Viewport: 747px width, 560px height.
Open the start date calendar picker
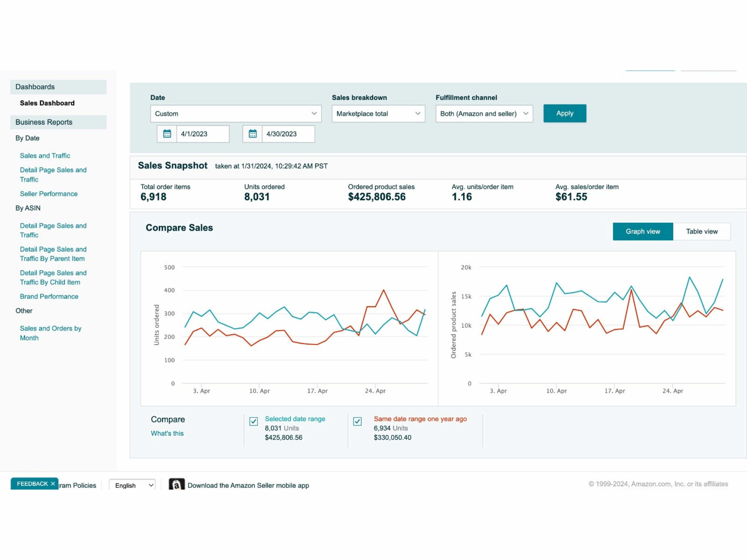[167, 134]
